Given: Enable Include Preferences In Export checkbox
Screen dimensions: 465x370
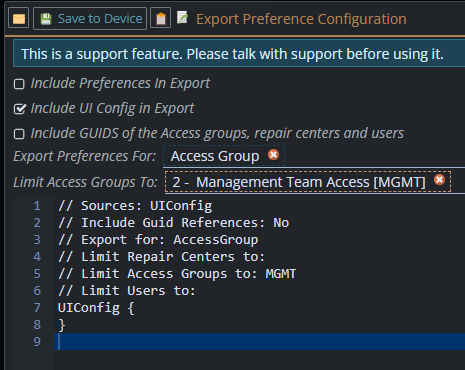Looking at the screenshot, I should tap(19, 84).
